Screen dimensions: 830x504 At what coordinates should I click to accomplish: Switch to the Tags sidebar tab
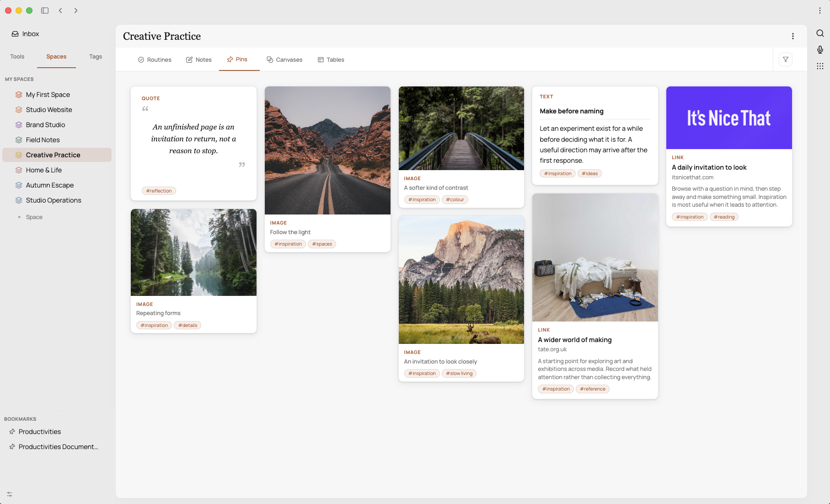click(x=96, y=57)
